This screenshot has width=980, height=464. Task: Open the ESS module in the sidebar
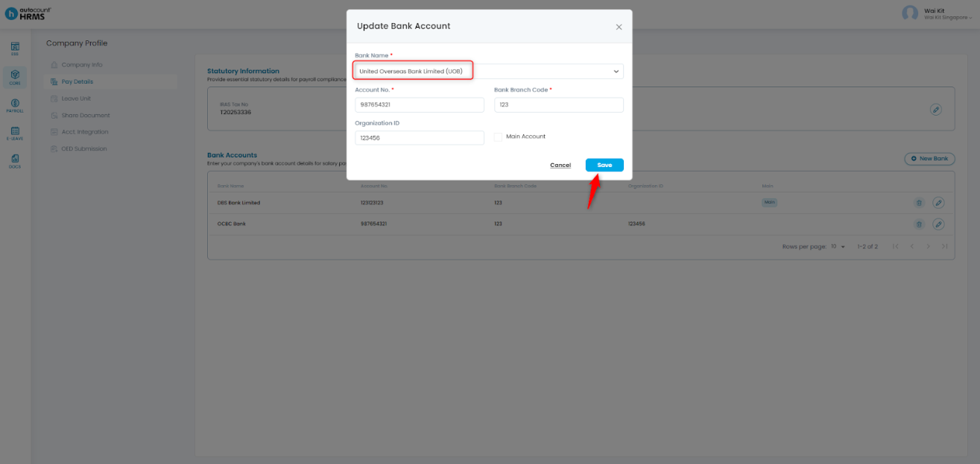pyautogui.click(x=15, y=49)
